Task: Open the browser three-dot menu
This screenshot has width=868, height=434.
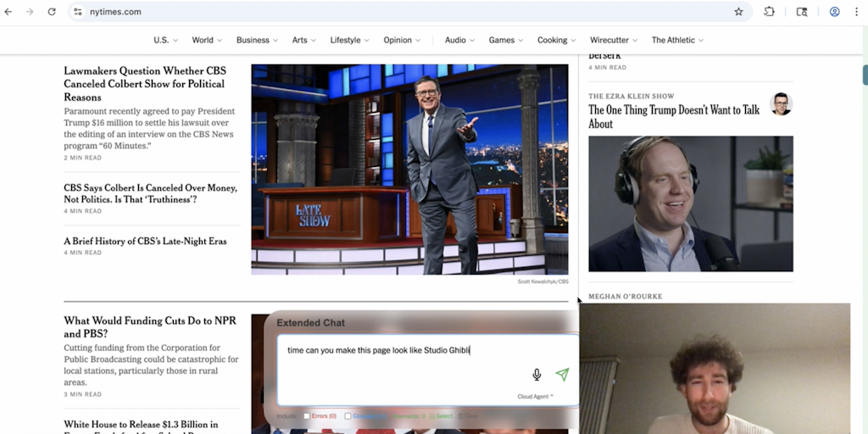Action: coord(856,12)
